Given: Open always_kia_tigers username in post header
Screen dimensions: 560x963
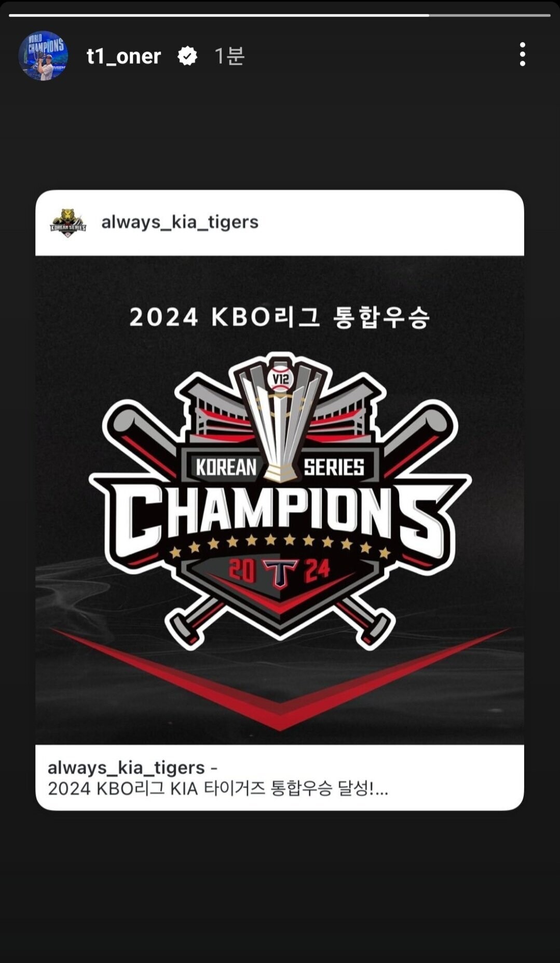Looking at the screenshot, I should [180, 222].
